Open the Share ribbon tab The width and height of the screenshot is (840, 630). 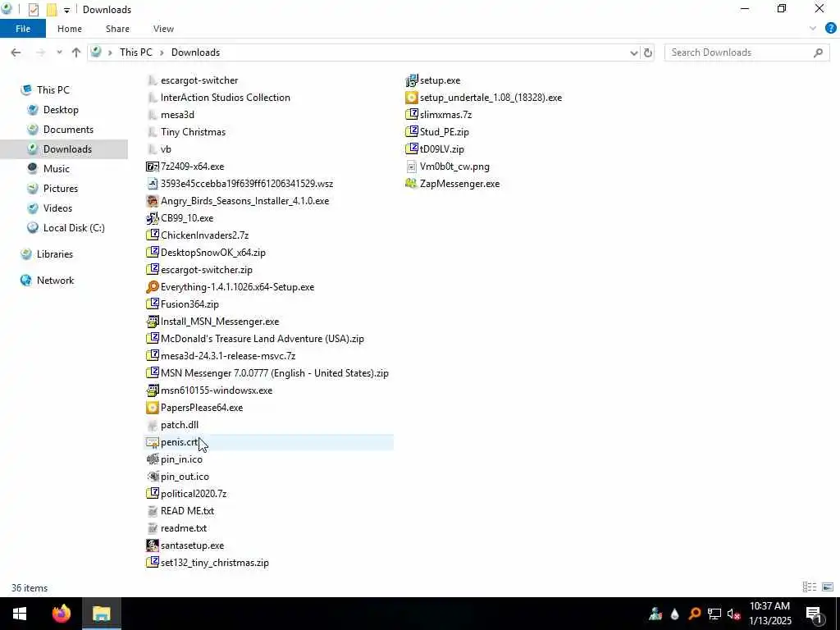(117, 29)
